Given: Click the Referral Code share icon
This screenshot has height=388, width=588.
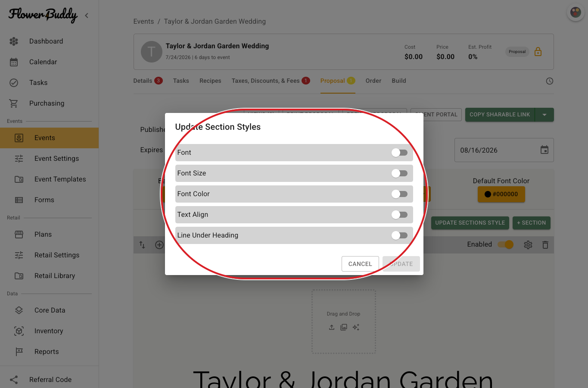Looking at the screenshot, I should pos(14,380).
